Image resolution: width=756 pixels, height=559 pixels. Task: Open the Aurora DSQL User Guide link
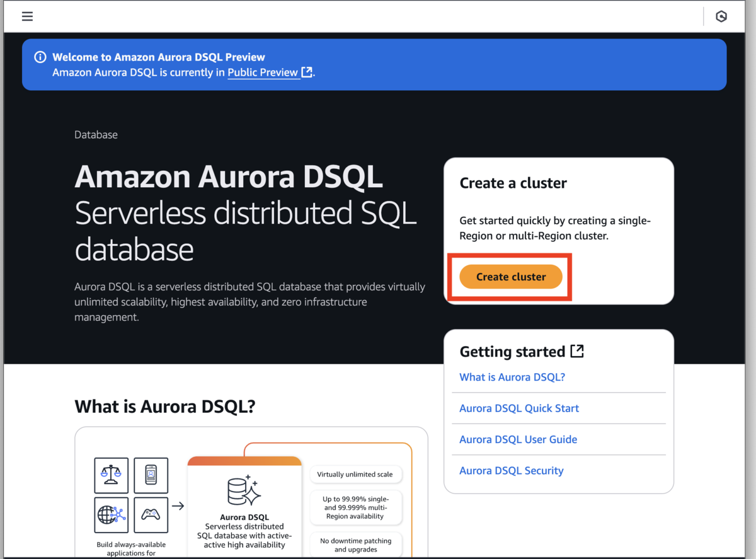pos(518,439)
